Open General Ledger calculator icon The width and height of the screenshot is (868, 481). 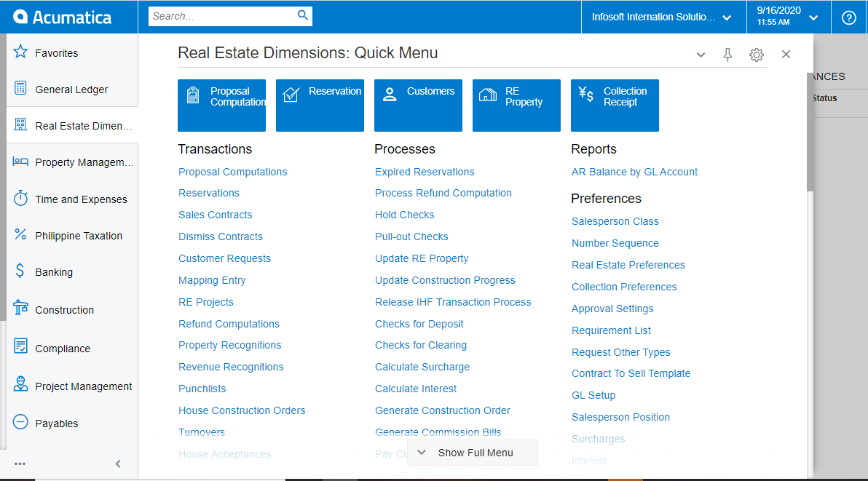pos(20,88)
